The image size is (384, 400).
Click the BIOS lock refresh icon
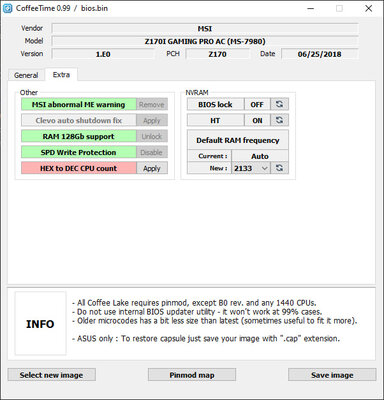(x=279, y=104)
